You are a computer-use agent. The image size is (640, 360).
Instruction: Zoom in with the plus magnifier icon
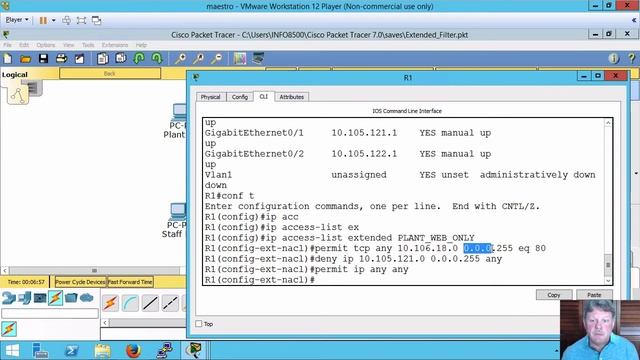coord(180,59)
